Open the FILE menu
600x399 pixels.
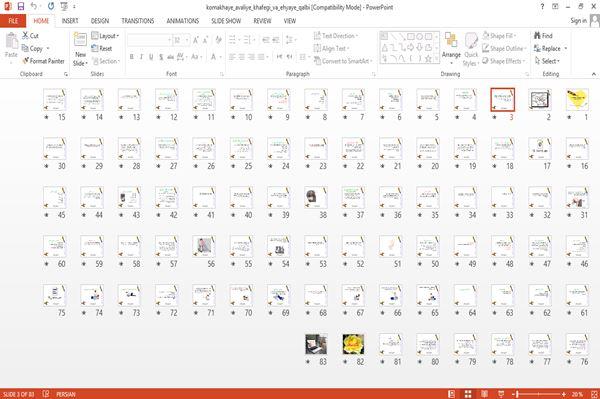pos(13,21)
